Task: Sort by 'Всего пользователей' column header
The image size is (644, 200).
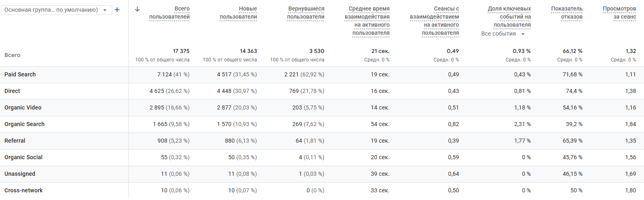Action: pyautogui.click(x=169, y=13)
